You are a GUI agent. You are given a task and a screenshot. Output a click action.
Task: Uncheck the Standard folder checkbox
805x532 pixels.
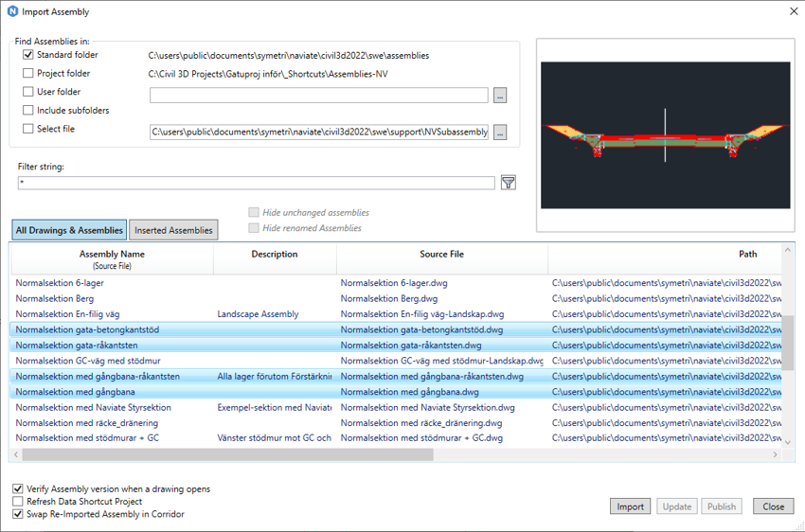tap(28, 54)
